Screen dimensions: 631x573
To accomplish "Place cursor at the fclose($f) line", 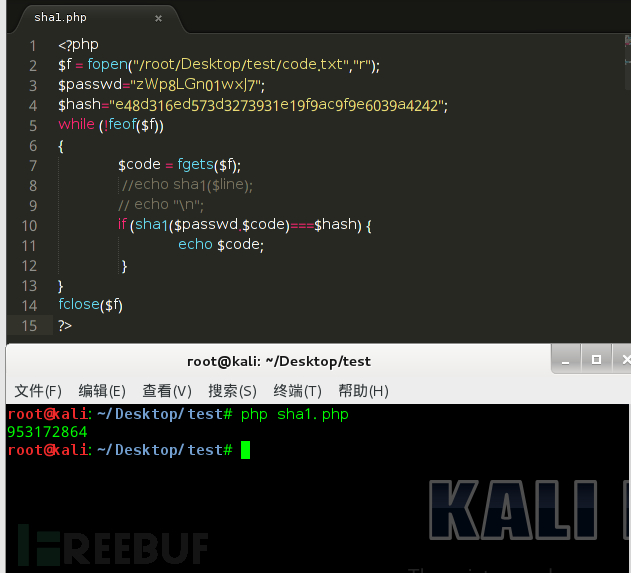I will point(90,305).
